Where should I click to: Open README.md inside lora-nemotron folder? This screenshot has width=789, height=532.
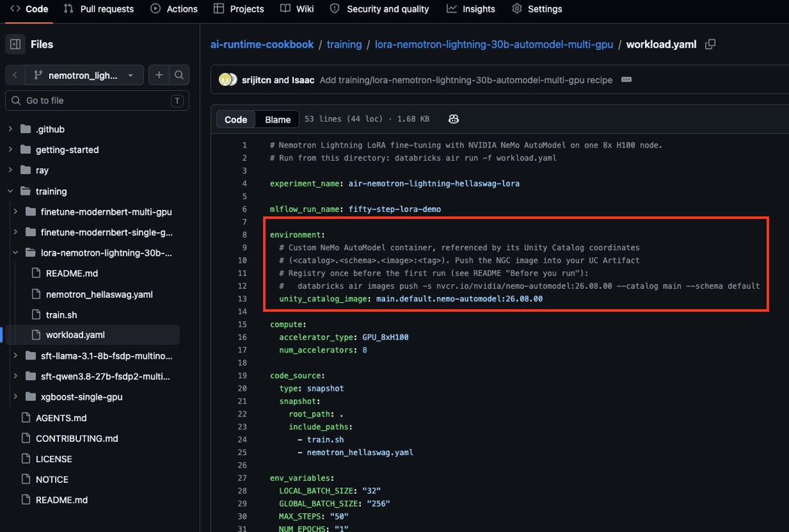pyautogui.click(x=72, y=274)
